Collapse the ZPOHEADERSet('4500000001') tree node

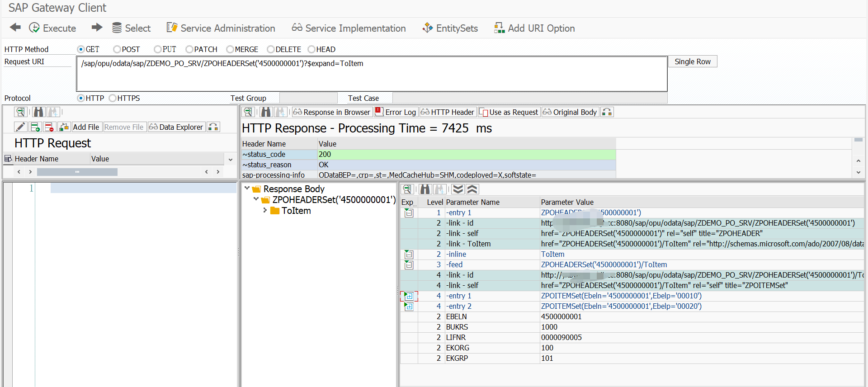point(256,199)
